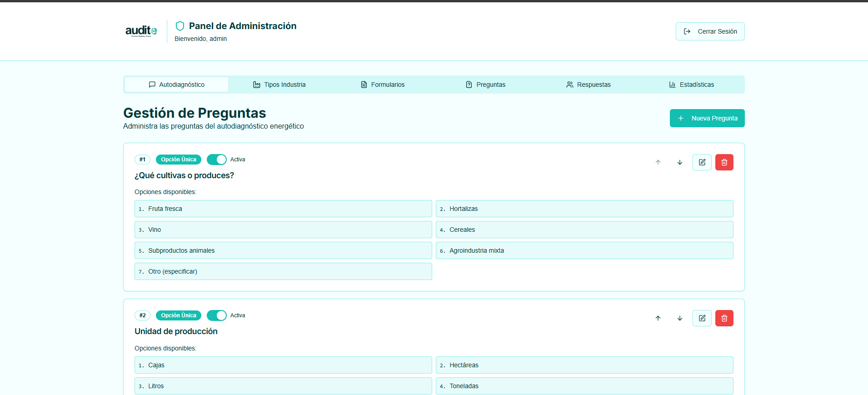View the Estadísticas tab
Viewport: 868px width, 395px height.
[692, 85]
